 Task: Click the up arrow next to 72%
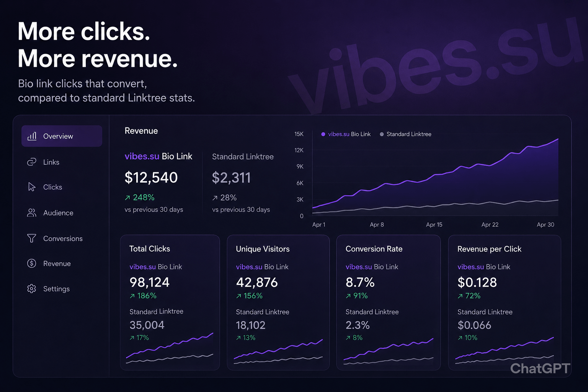point(460,296)
